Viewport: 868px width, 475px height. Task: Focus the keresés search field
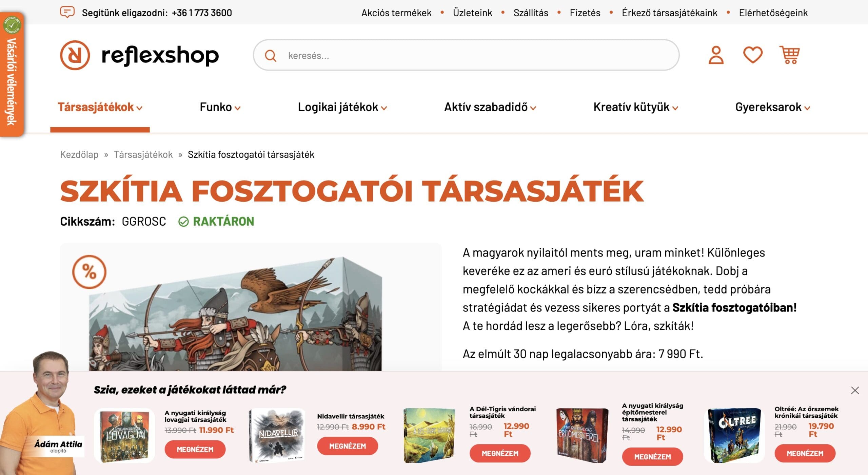click(466, 55)
